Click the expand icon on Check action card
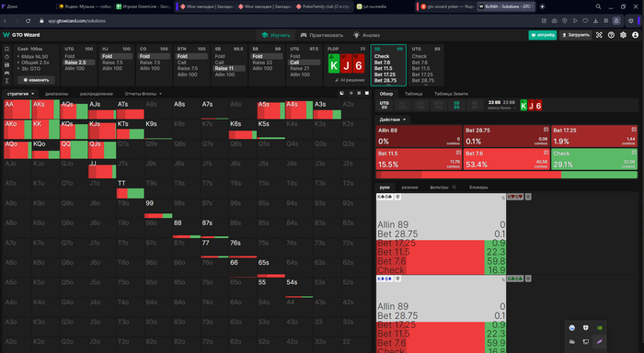Image resolution: width=644 pixels, height=353 pixels. click(x=634, y=153)
